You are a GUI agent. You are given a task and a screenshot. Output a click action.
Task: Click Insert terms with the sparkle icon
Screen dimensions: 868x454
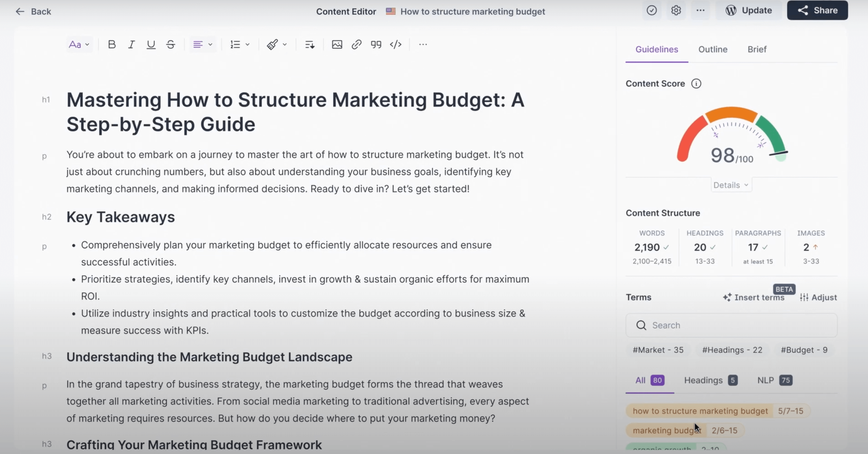(754, 298)
